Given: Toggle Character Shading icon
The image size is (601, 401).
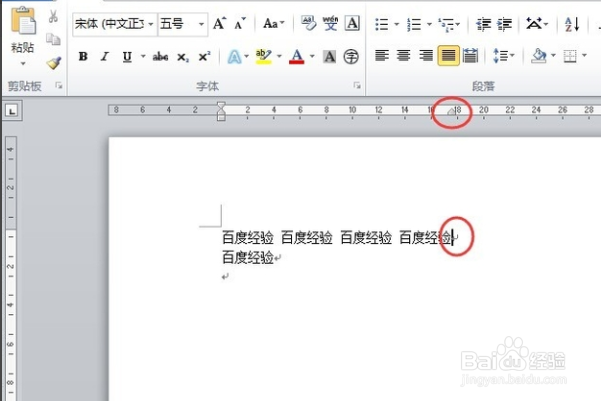Looking at the screenshot, I should click(x=329, y=57).
